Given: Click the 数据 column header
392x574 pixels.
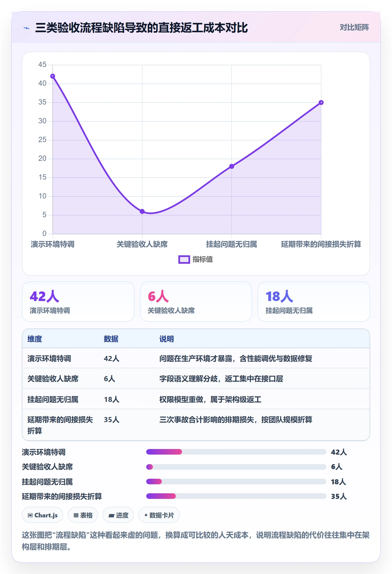Looking at the screenshot, I should [x=111, y=339].
